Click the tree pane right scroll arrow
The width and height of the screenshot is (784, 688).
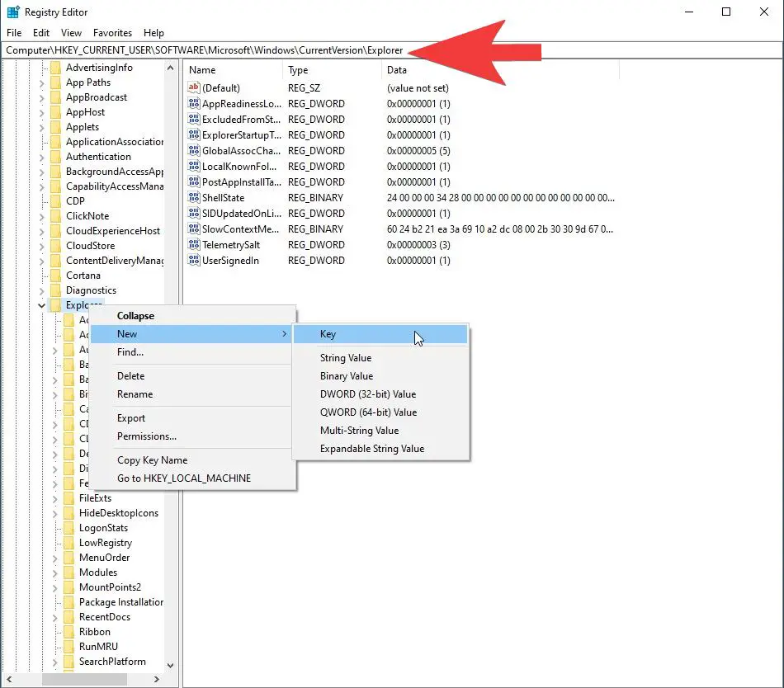[157, 680]
